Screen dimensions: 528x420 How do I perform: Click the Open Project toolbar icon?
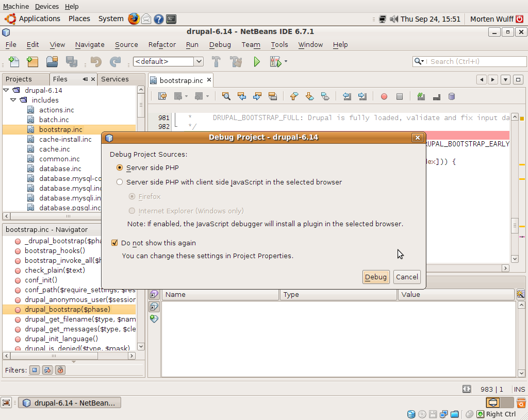[52, 62]
